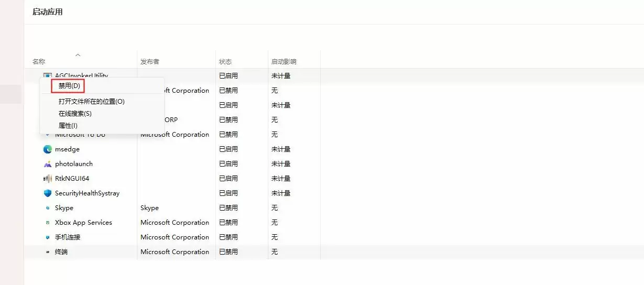Sort by the 启动影响 column header
The image size is (644, 285).
tap(284, 62)
